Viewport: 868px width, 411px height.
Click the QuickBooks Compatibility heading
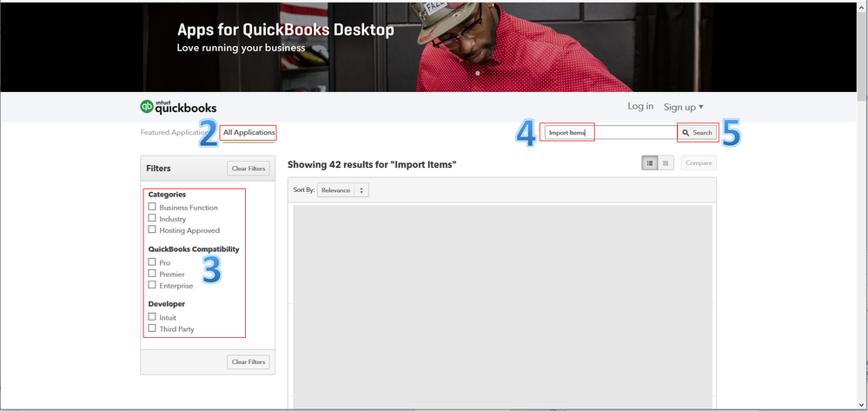pyautogui.click(x=194, y=249)
